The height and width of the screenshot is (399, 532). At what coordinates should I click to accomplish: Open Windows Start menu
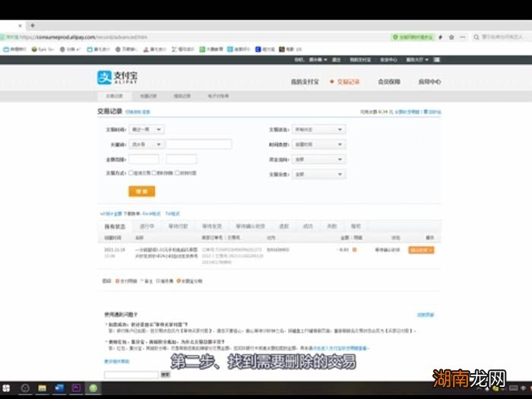point(6,388)
